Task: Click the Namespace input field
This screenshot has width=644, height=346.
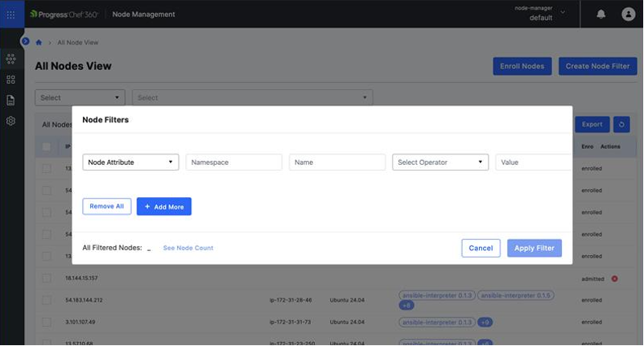Action: [233, 162]
